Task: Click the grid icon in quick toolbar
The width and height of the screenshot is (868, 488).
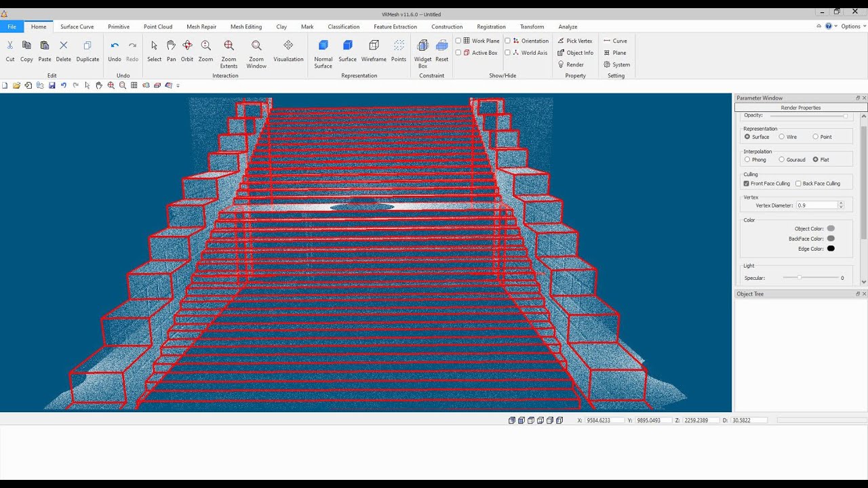Action: [x=134, y=85]
